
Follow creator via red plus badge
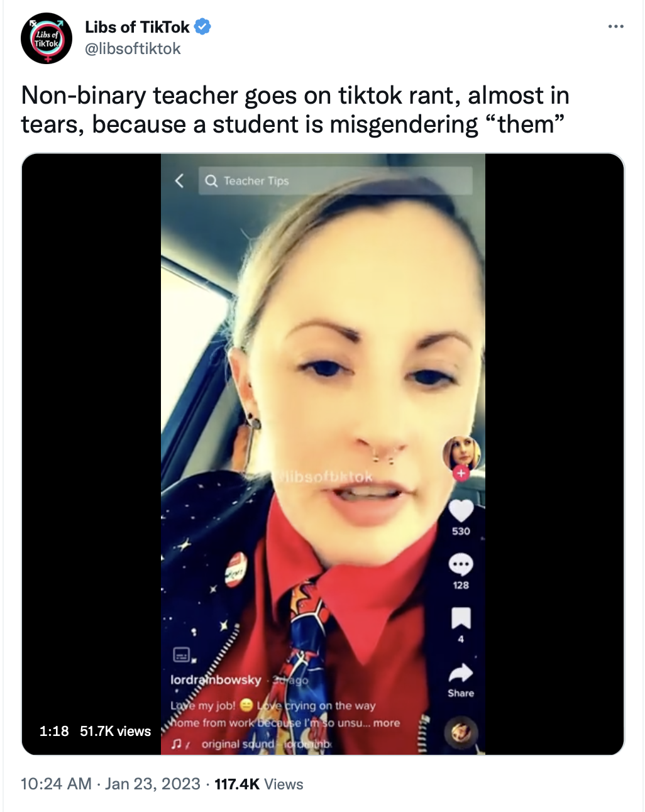[461, 473]
